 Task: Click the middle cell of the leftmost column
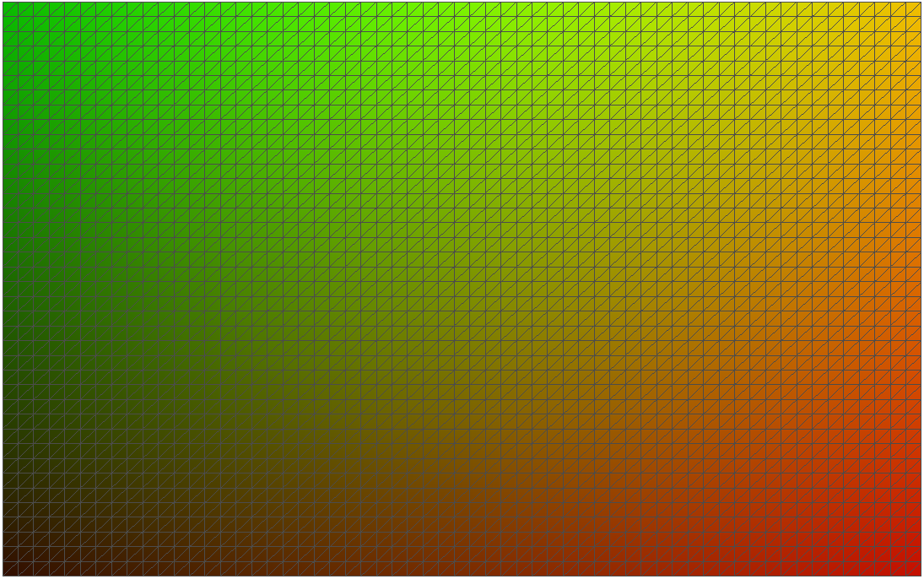pyautogui.click(x=10, y=289)
